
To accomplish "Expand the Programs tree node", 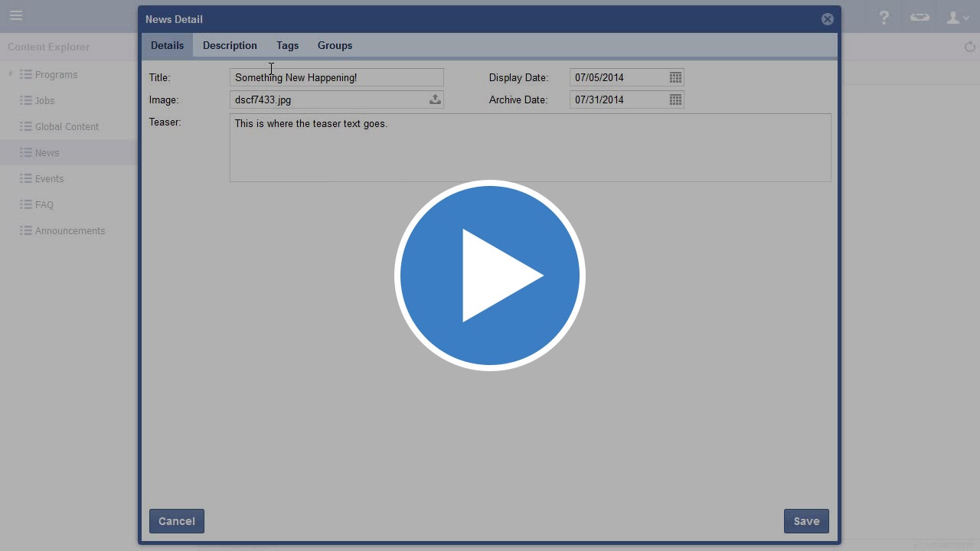I will point(11,74).
